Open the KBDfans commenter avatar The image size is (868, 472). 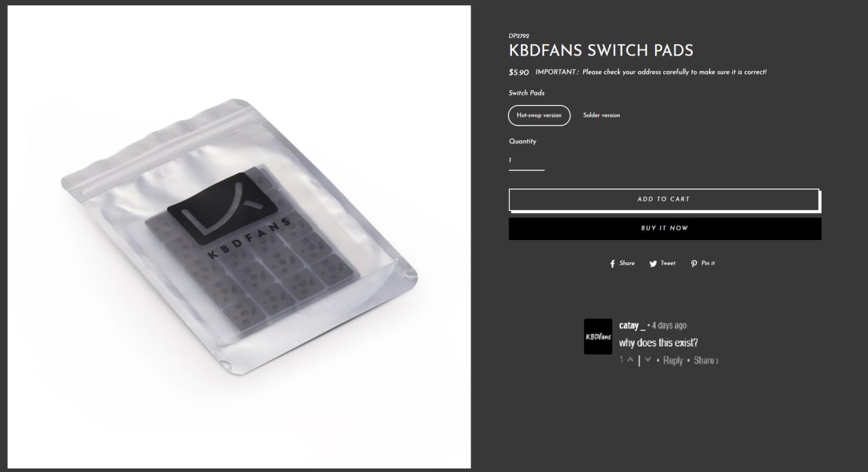coord(598,336)
